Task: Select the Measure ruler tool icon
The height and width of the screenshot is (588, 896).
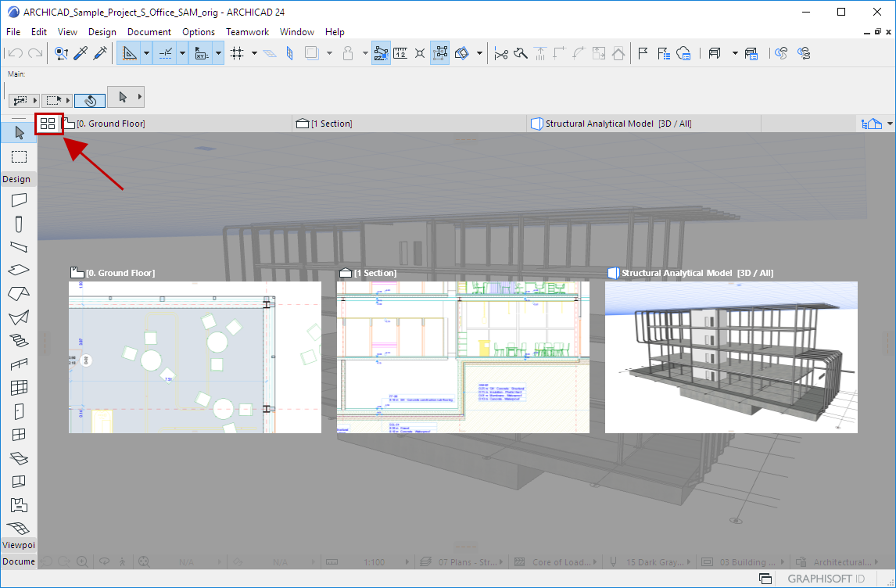Action: pos(400,53)
